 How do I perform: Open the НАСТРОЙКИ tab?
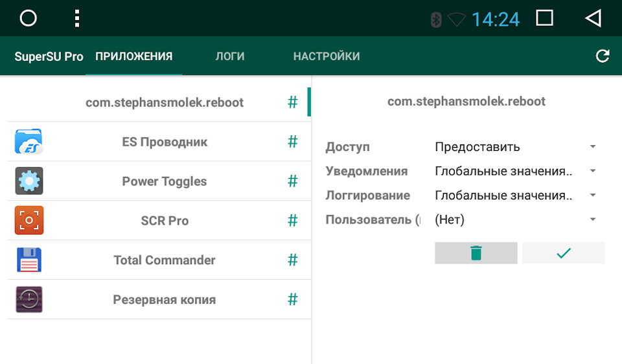pyautogui.click(x=327, y=56)
